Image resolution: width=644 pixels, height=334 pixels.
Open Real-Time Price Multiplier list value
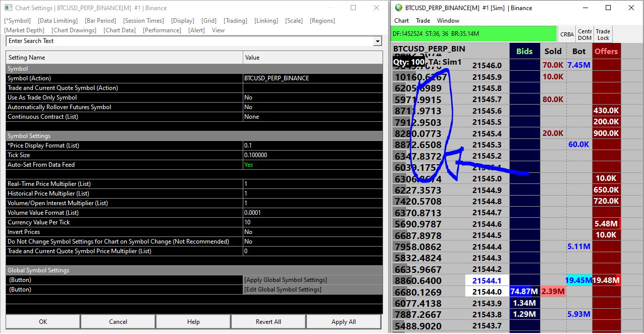(x=313, y=184)
